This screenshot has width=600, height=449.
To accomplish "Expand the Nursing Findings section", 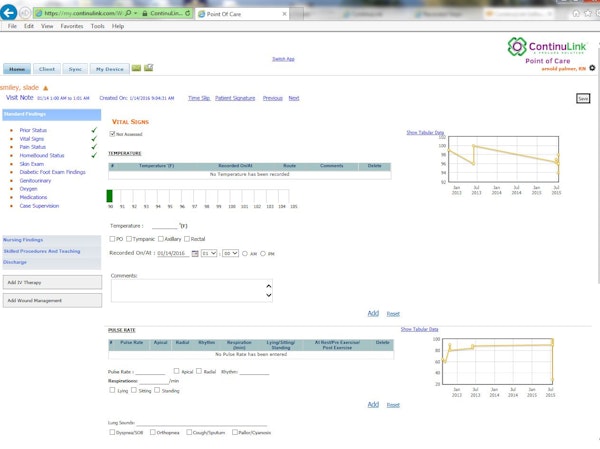I will click(24, 240).
